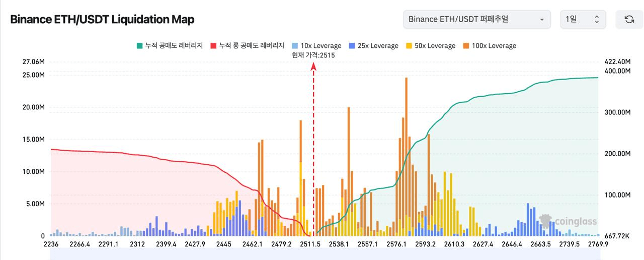Image resolution: width=644 pixels, height=260 pixels.
Task: Click the 2593.2 price axis label
Action: (426, 244)
